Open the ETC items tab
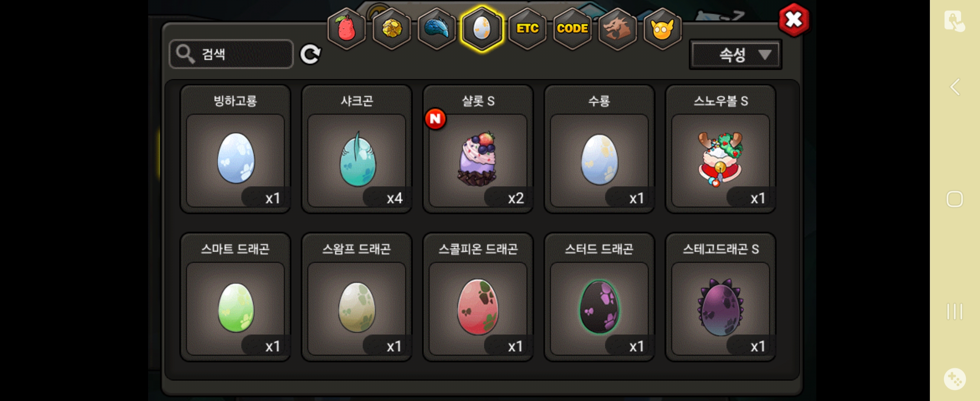 coord(527,29)
